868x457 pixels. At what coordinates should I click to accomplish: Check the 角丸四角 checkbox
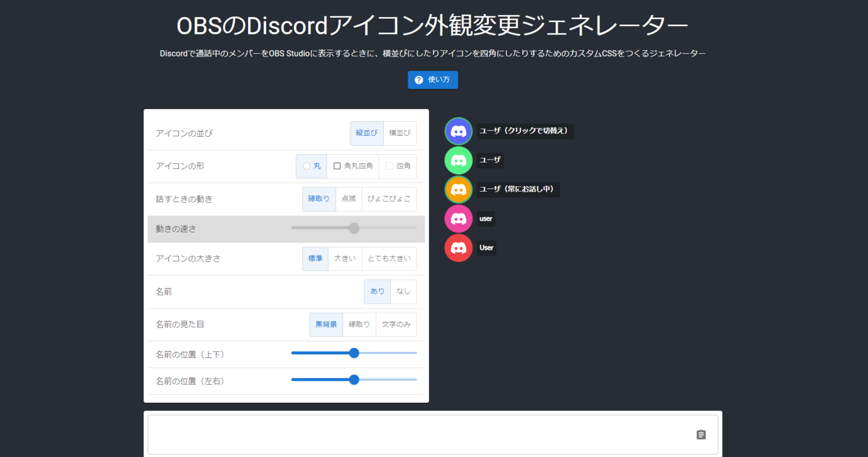click(337, 166)
